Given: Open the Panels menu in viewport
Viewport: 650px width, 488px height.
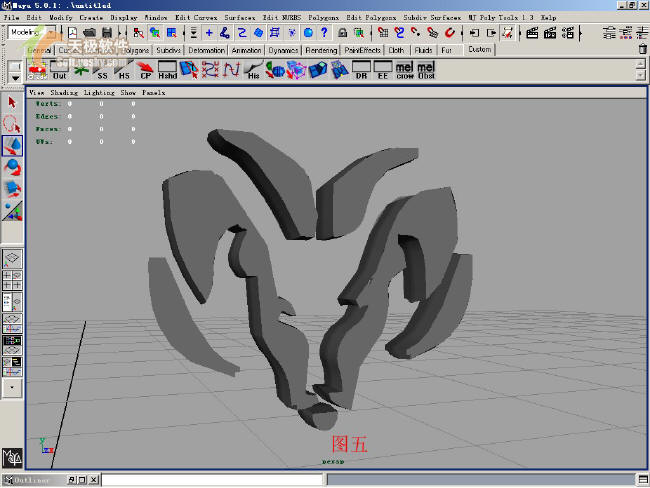Looking at the screenshot, I should [153, 92].
